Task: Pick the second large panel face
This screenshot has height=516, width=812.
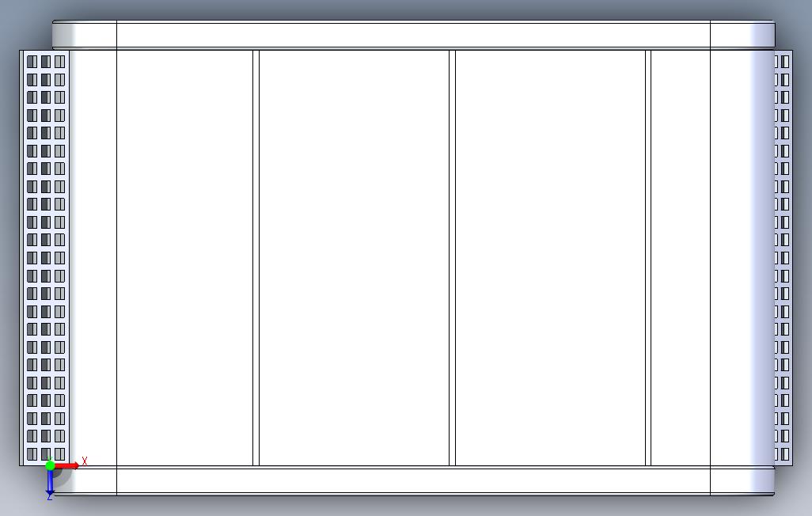Action: [355, 257]
